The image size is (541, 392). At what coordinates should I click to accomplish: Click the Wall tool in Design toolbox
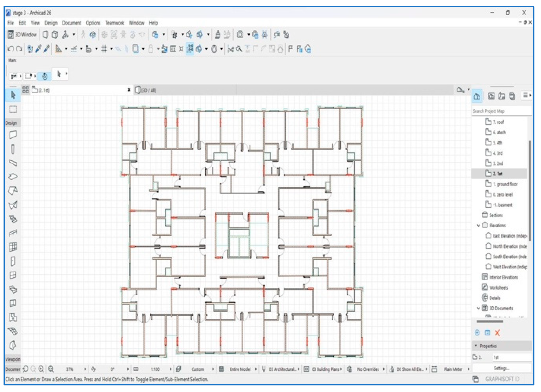[13, 135]
